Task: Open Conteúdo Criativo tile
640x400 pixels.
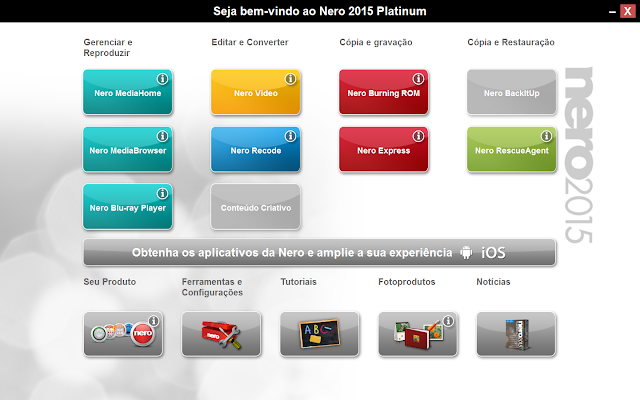Action: coord(256,207)
